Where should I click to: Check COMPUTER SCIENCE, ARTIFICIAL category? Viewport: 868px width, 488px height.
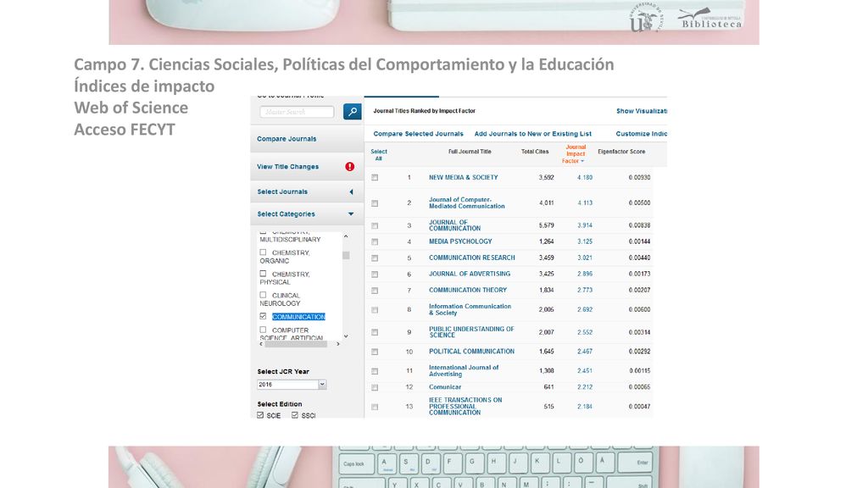pos(263,330)
